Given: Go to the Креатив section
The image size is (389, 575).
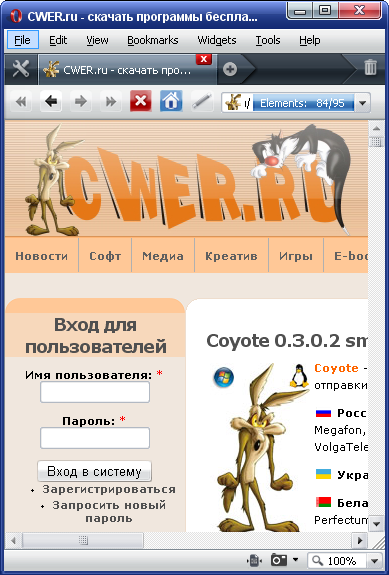Looking at the screenshot, I should (x=231, y=256).
